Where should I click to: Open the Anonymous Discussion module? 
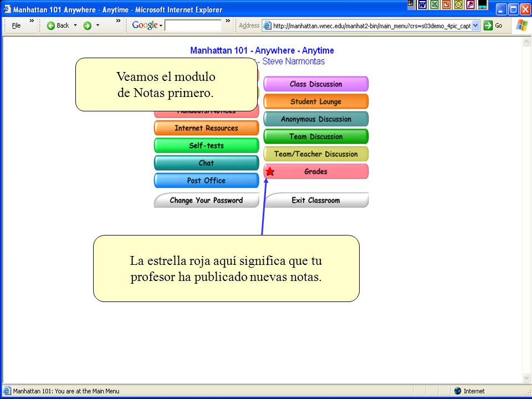coord(316,119)
